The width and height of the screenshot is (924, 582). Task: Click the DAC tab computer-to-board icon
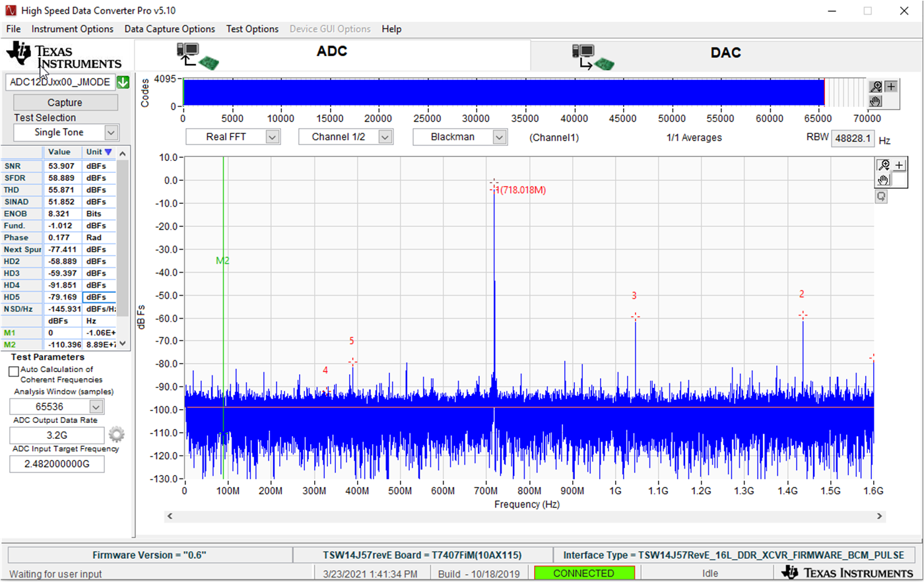[593, 57]
